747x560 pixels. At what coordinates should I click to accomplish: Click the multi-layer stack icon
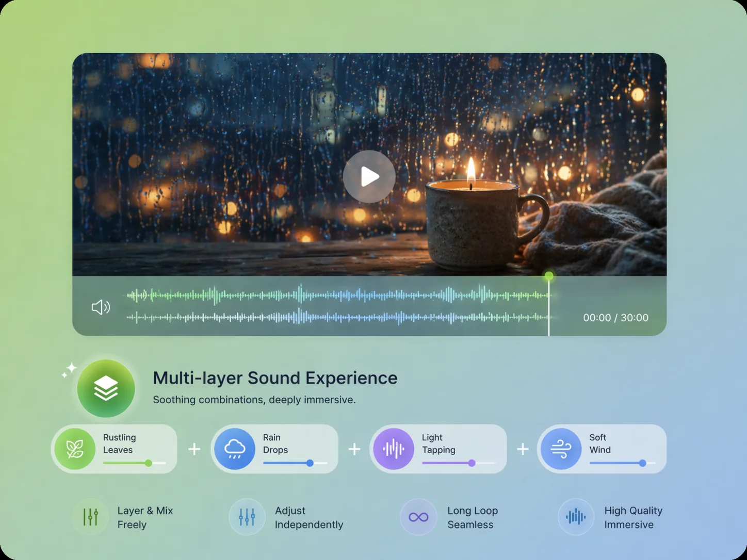[105, 388]
